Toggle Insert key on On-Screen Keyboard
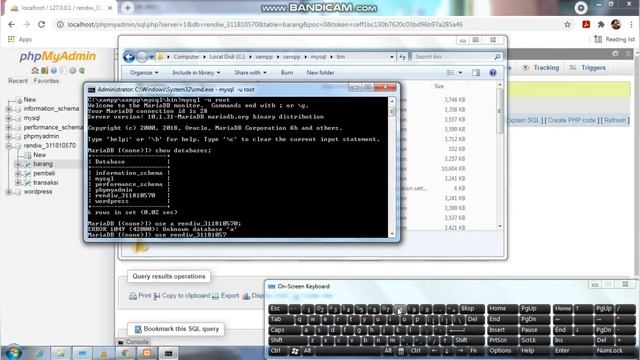The height and width of the screenshot is (360, 640). click(x=502, y=330)
